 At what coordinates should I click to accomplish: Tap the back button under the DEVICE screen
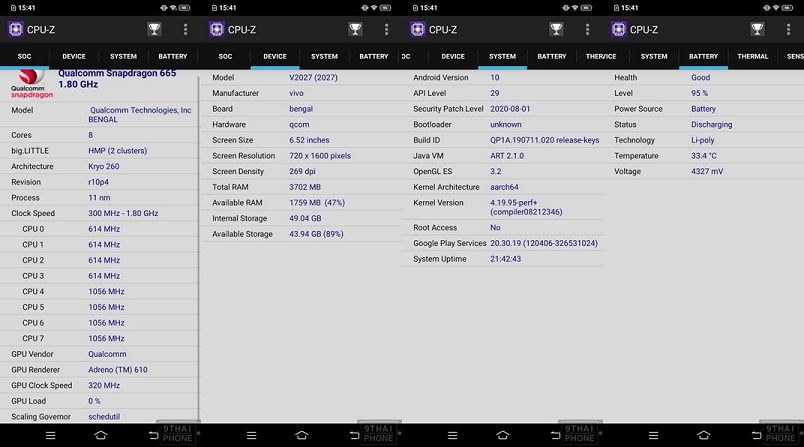click(x=354, y=435)
